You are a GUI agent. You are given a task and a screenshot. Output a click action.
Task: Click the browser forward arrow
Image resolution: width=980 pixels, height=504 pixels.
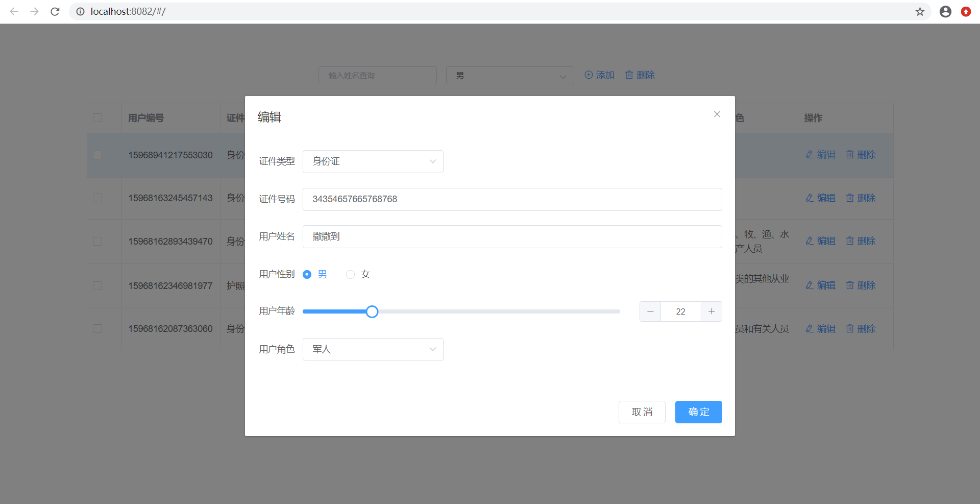tap(35, 11)
